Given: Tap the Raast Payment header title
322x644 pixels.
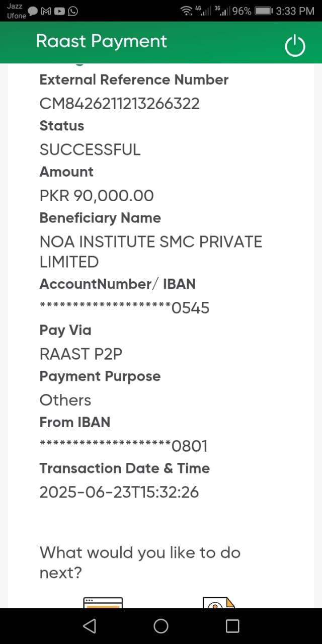Looking at the screenshot, I should 101,41.
